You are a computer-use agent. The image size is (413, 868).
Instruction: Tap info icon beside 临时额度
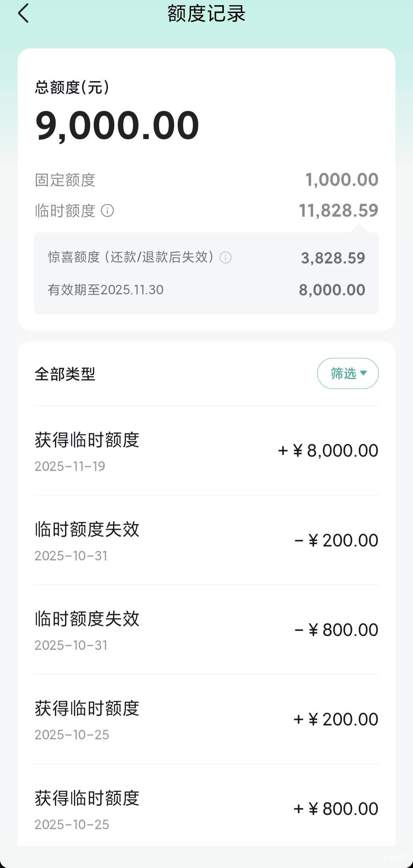[x=107, y=210]
